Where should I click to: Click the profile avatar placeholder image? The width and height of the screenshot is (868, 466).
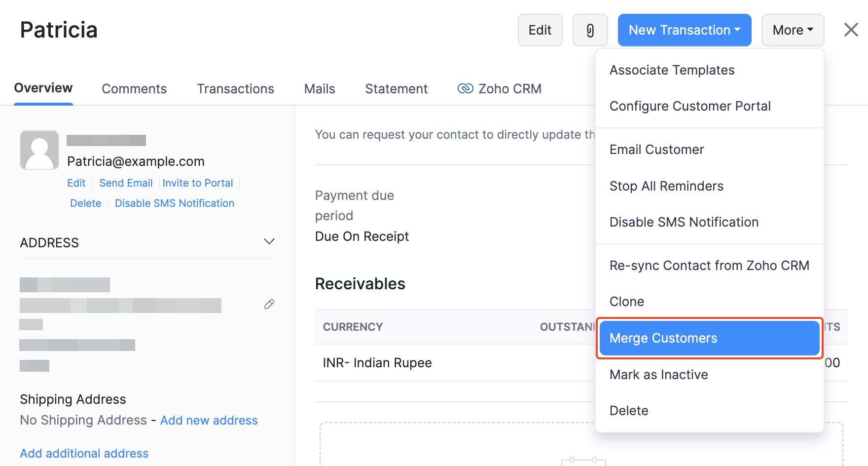pos(39,150)
